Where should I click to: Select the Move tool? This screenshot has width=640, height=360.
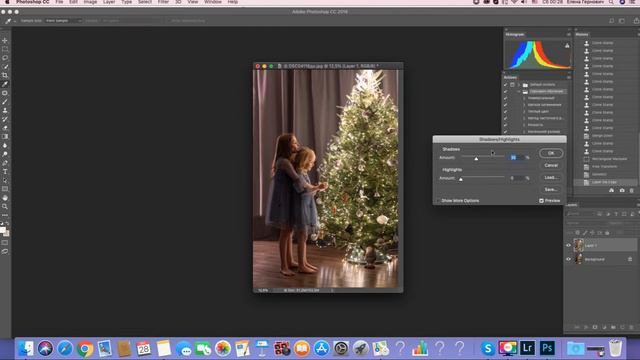(5, 40)
